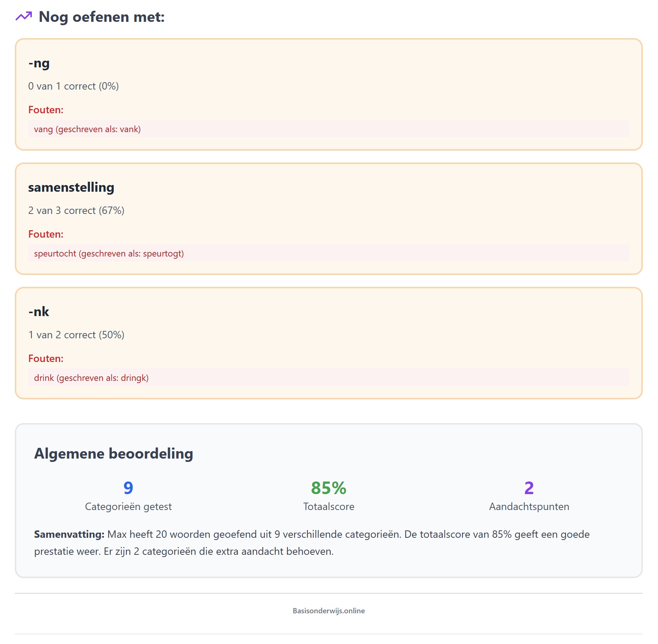658x644 pixels.
Task: Click the 'Fouten:' label under samenstelling
Action: point(46,234)
